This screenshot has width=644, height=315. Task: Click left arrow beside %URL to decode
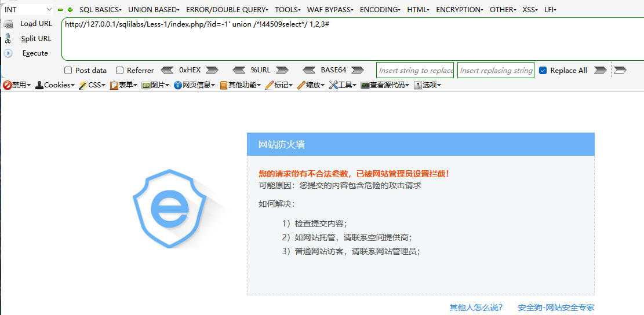tap(240, 70)
